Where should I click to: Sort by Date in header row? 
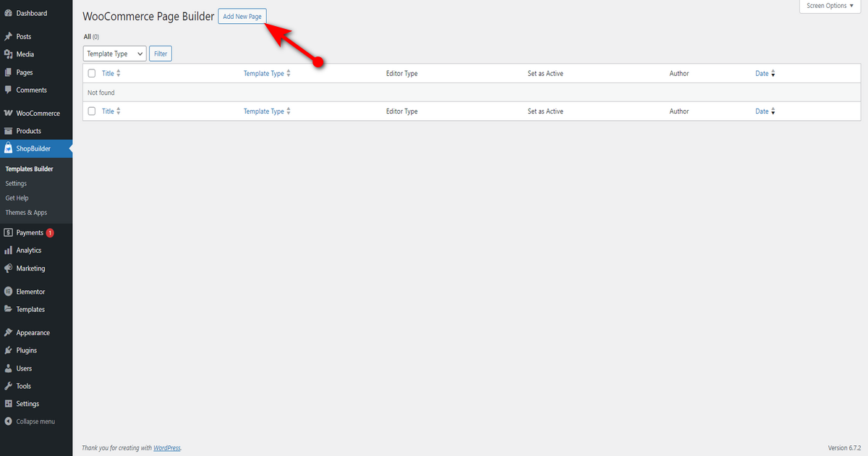(765, 73)
